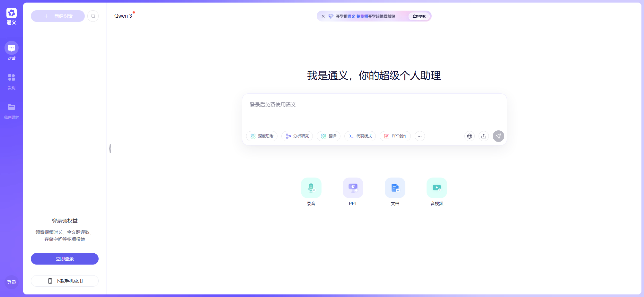Click the send message arrow icon
This screenshot has height=297, width=644.
(498, 136)
